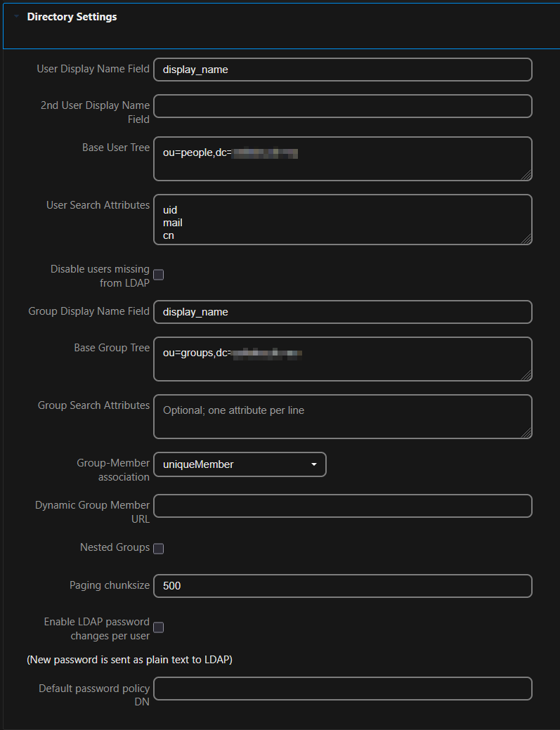
Task: Focus the Dynamic Group Member URL field
Action: pos(342,506)
